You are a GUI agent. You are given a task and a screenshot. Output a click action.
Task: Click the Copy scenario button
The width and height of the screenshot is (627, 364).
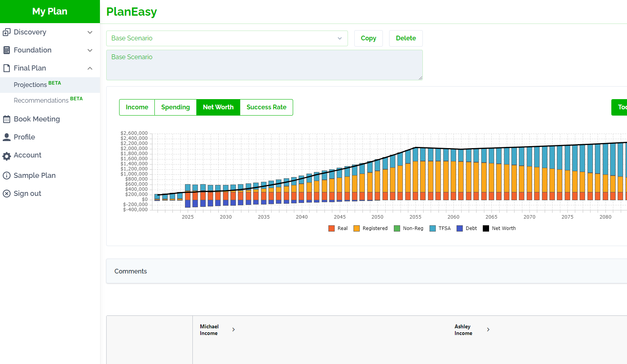coord(368,38)
